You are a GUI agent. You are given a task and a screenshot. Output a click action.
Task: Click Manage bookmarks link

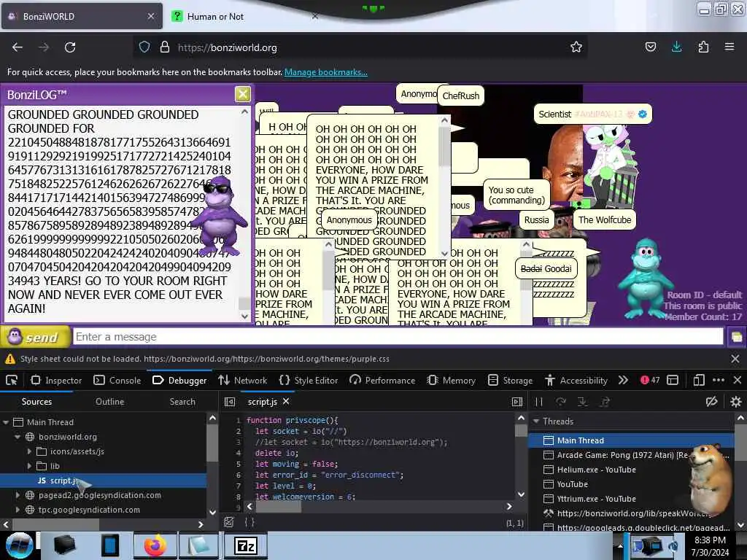coord(326,72)
